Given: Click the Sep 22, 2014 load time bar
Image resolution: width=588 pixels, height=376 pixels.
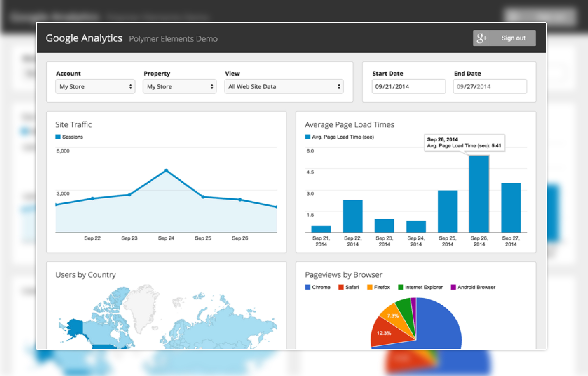Looking at the screenshot, I should 353,216.
